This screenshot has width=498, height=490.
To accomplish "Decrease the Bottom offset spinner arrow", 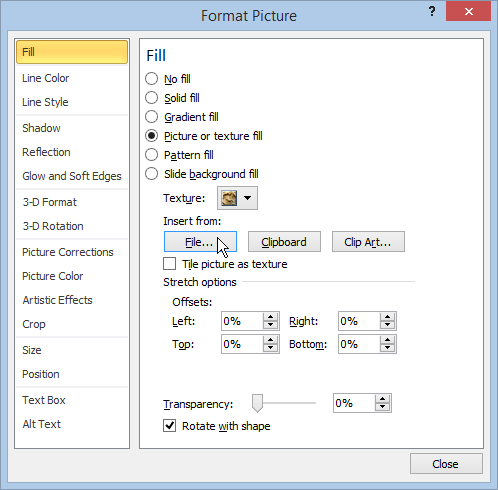I will (x=387, y=348).
